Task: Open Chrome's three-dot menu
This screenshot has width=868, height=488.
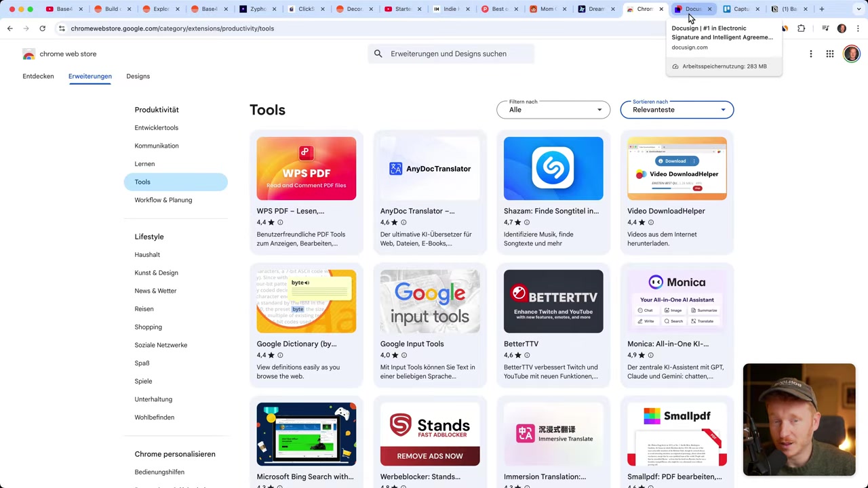Action: pos(858,28)
